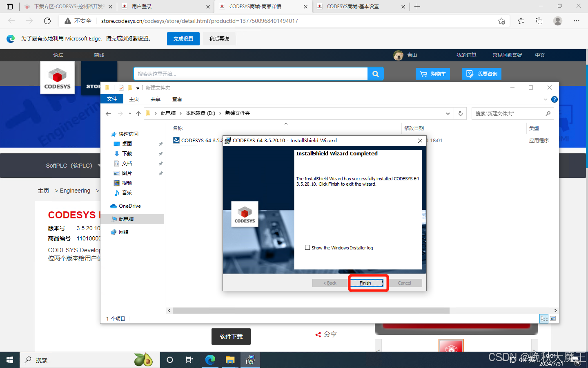
Task: Open 图片 in the navigation pane
Action: pyautogui.click(x=127, y=173)
